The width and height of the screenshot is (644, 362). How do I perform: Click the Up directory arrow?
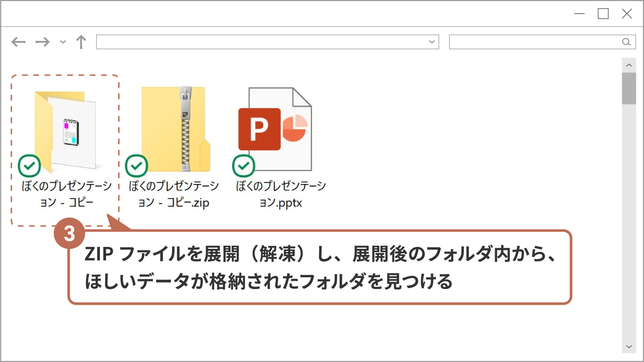pyautogui.click(x=81, y=42)
